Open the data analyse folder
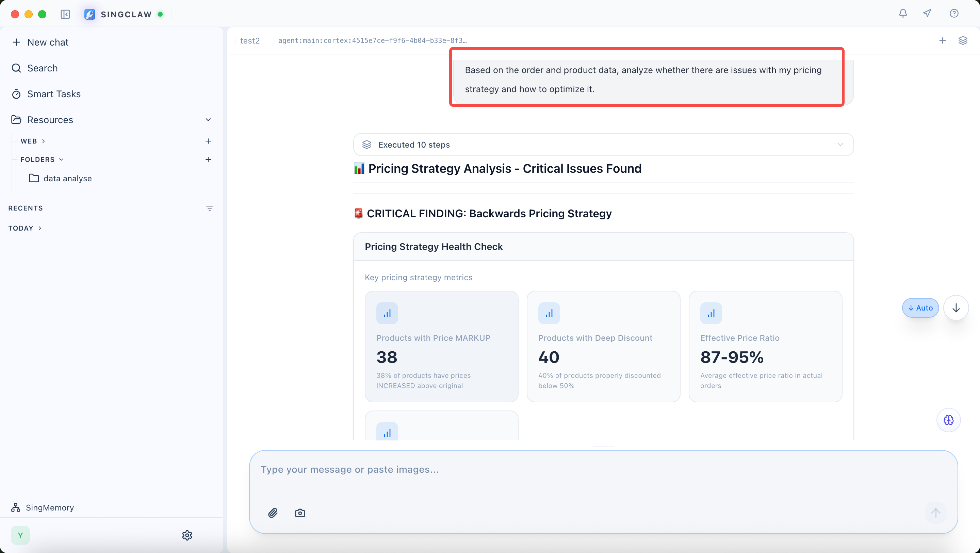 67,178
